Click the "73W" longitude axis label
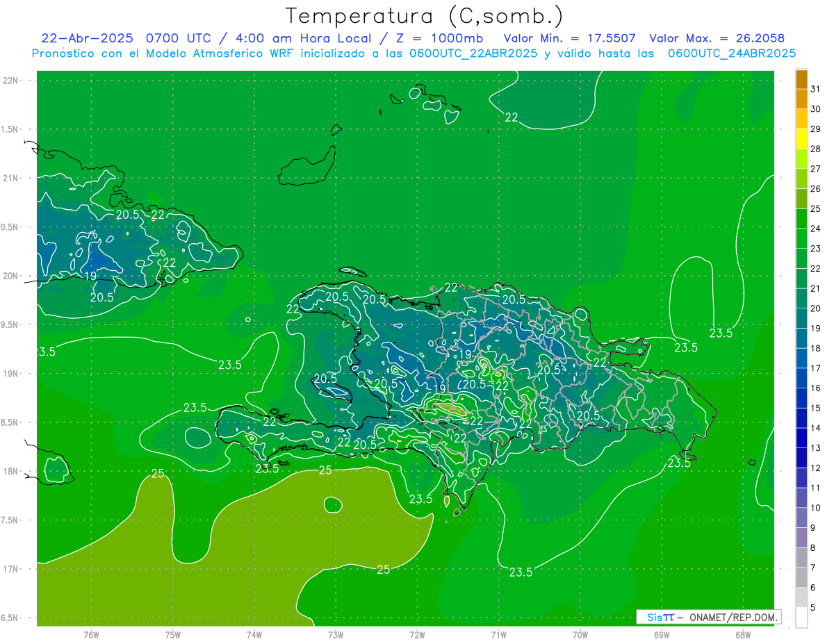The width and height of the screenshot is (834, 644). 336,634
